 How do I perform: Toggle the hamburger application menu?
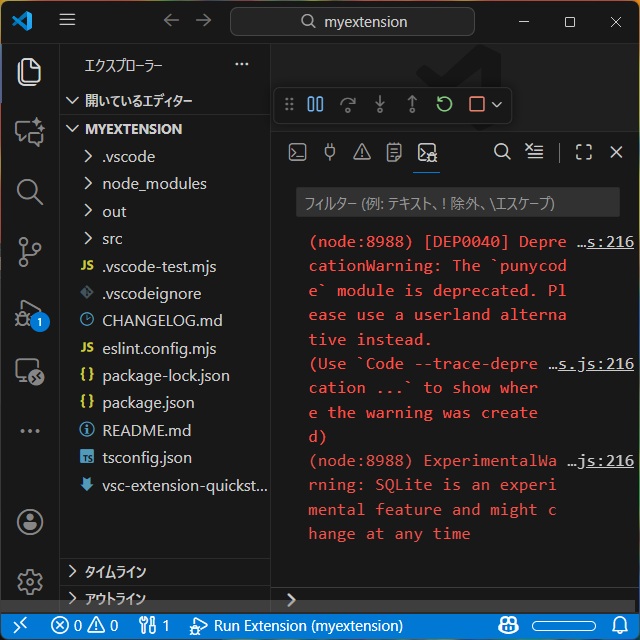[x=67, y=21]
